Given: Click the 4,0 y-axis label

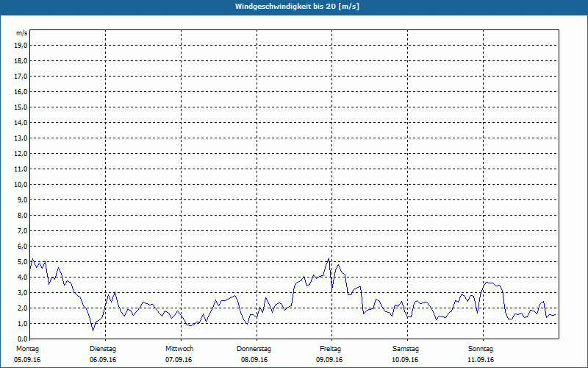Looking at the screenshot, I should click(x=21, y=277).
